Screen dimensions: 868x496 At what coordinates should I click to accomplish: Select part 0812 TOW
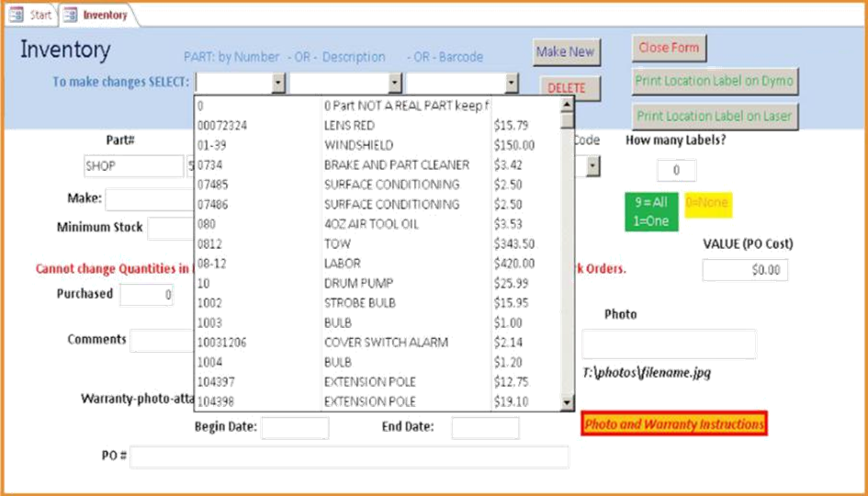[x=378, y=244]
